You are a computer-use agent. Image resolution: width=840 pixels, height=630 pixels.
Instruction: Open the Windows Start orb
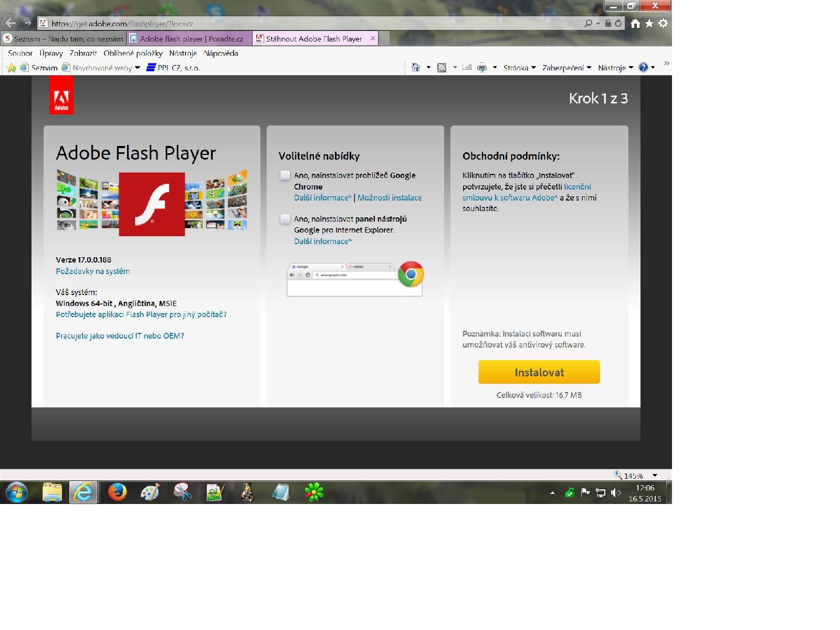(x=17, y=492)
